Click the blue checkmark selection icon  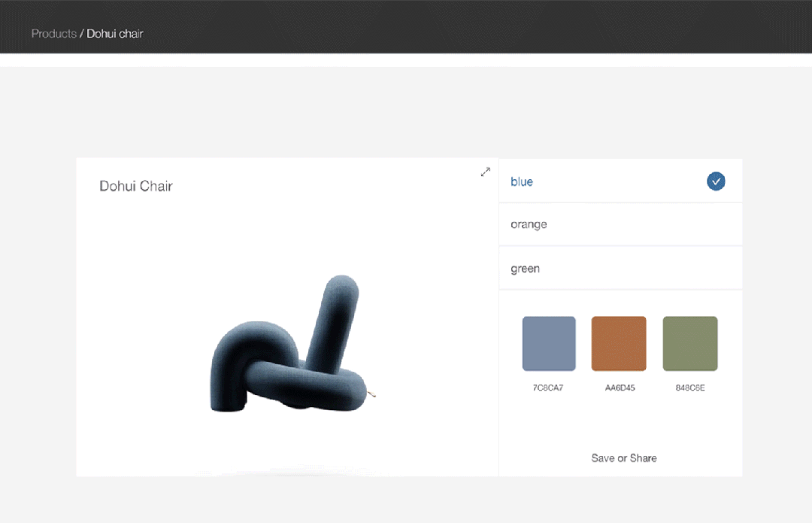[x=716, y=181]
